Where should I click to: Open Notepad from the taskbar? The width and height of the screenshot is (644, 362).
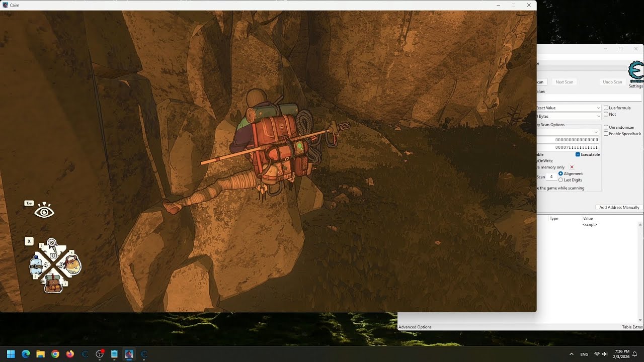click(x=114, y=354)
